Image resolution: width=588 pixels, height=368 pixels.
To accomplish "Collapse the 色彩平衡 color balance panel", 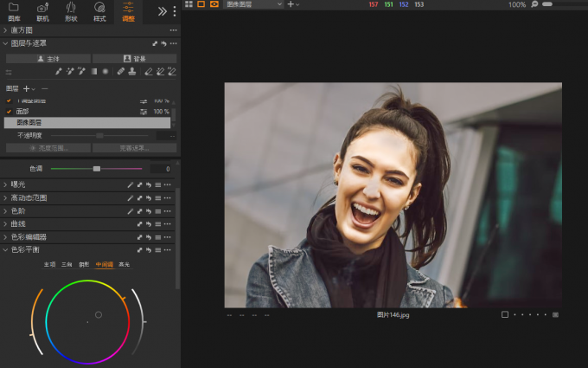I will [x=5, y=249].
